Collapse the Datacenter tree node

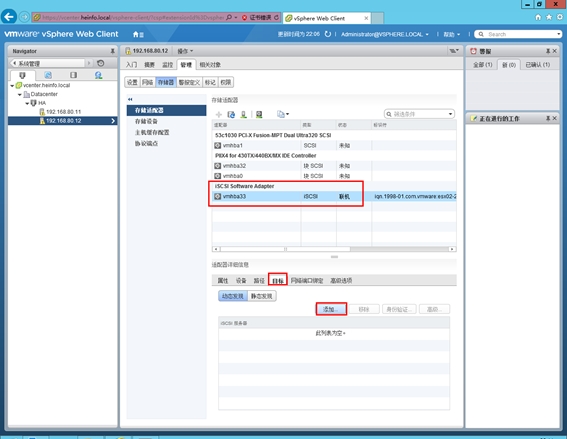[20, 94]
